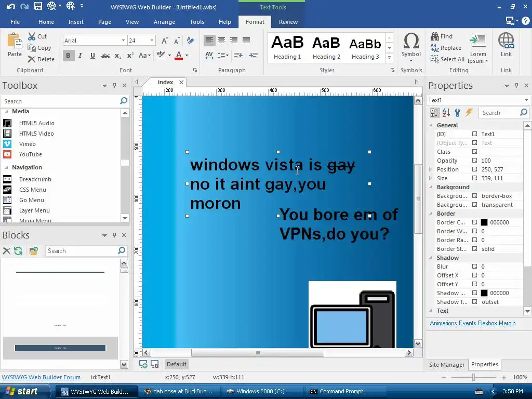
Task: Align text right
Action: (x=234, y=41)
